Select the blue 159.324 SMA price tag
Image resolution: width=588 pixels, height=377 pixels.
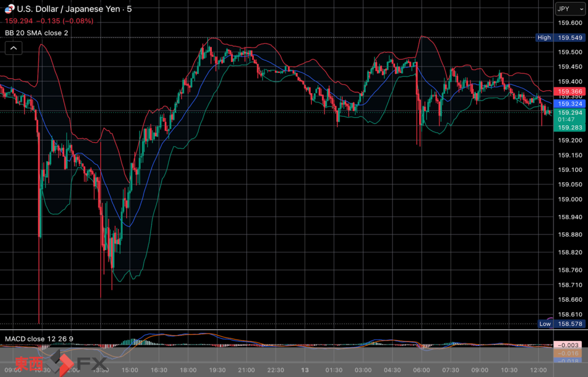[x=569, y=103]
